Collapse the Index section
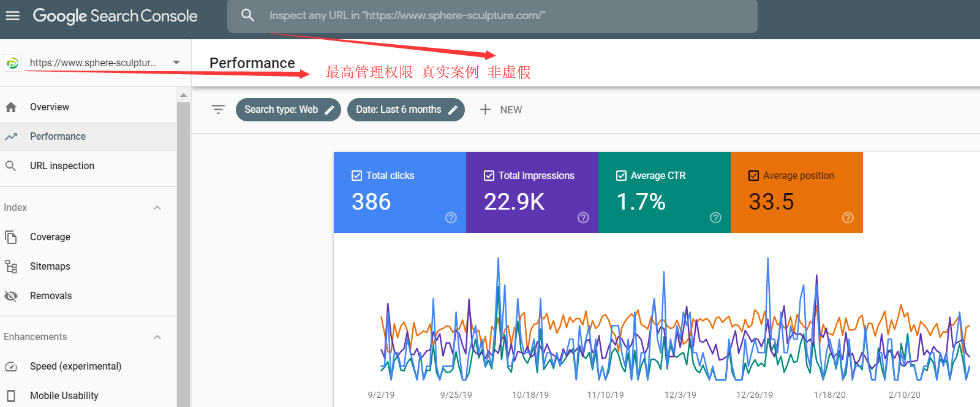This screenshot has height=407, width=980. coord(157,208)
